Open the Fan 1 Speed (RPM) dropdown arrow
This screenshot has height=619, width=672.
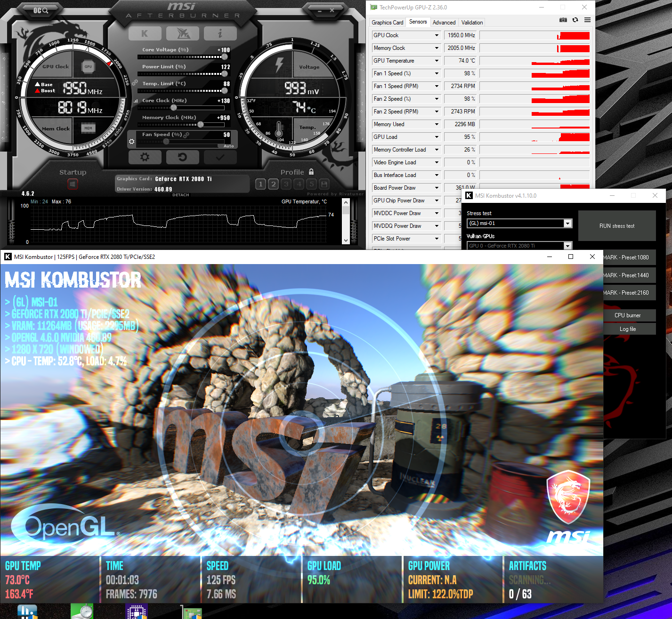[437, 86]
